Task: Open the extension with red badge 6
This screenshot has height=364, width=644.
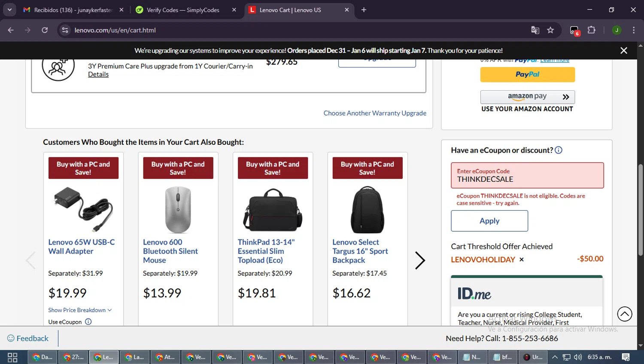Action: point(574,31)
